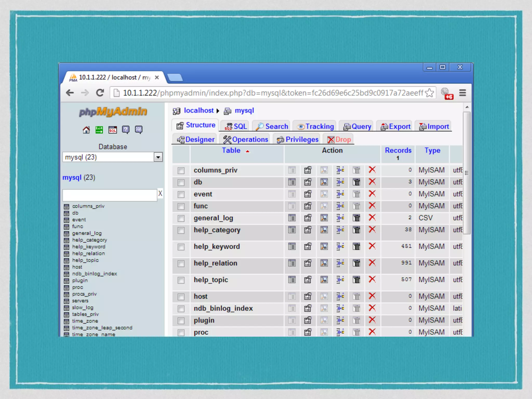Click Empty trash icon for help_topic row
532x399 pixels.
(357, 280)
